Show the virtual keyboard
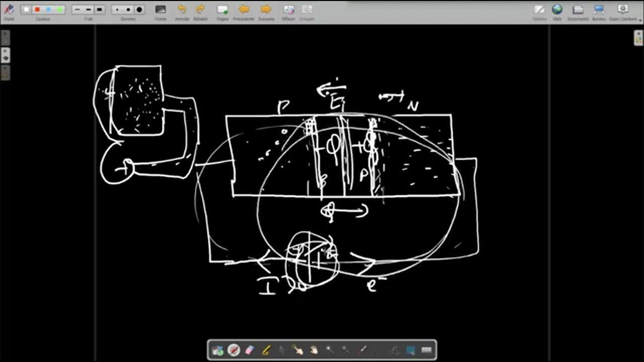 (x=427, y=350)
